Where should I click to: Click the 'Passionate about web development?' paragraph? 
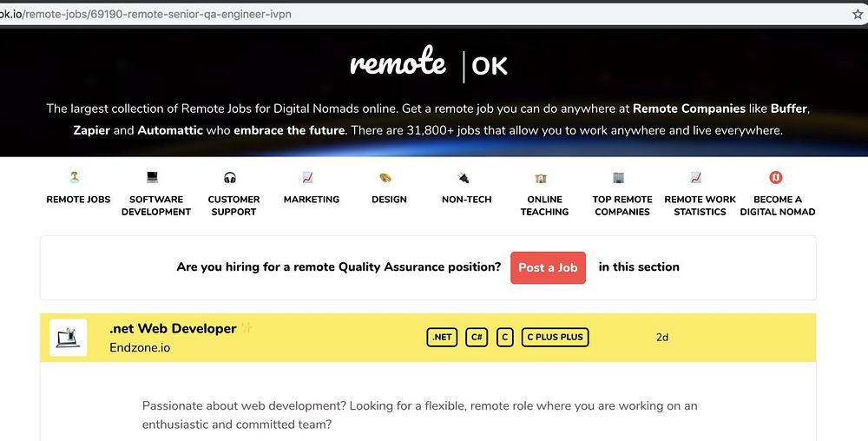point(419,415)
